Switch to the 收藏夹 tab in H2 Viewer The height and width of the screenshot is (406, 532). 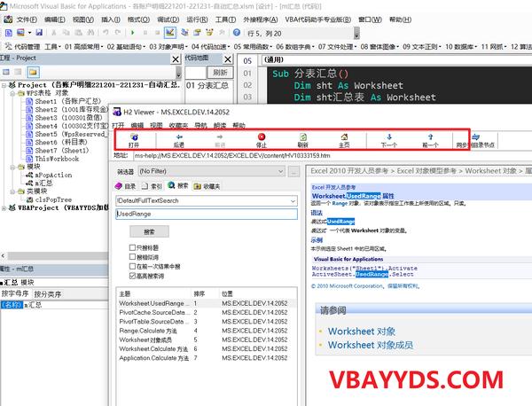[x=207, y=186]
